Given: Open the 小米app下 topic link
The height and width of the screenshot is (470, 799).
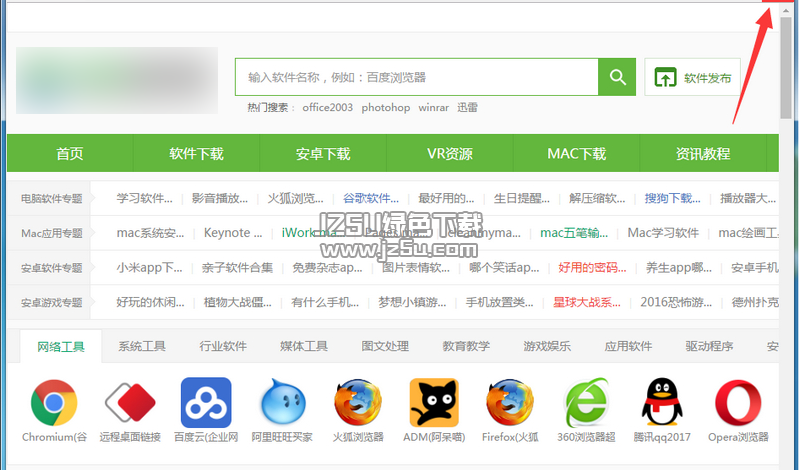Looking at the screenshot, I should click(x=149, y=268).
